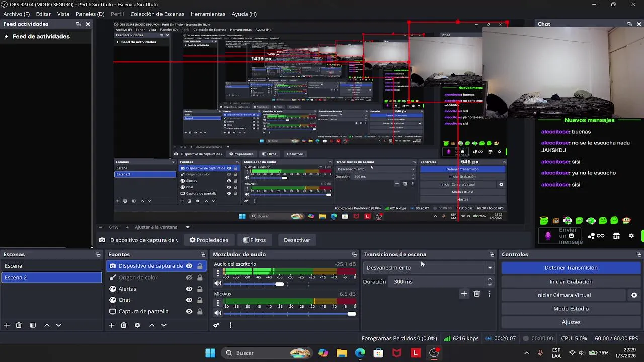The width and height of the screenshot is (644, 362).
Task: Open Modo Estudio
Action: (571, 309)
